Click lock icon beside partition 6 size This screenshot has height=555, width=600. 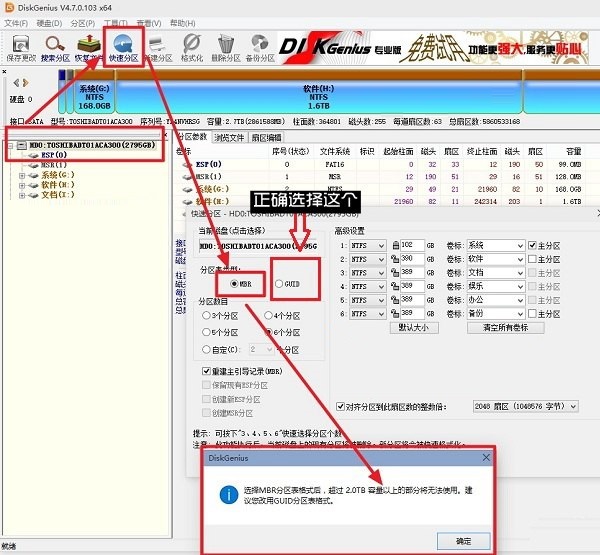tap(395, 313)
